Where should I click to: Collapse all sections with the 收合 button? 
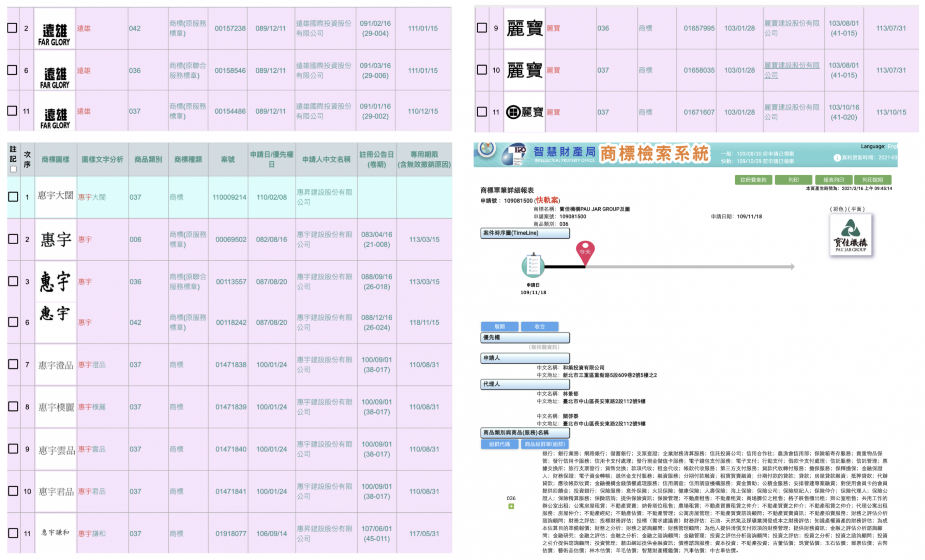[x=539, y=327]
